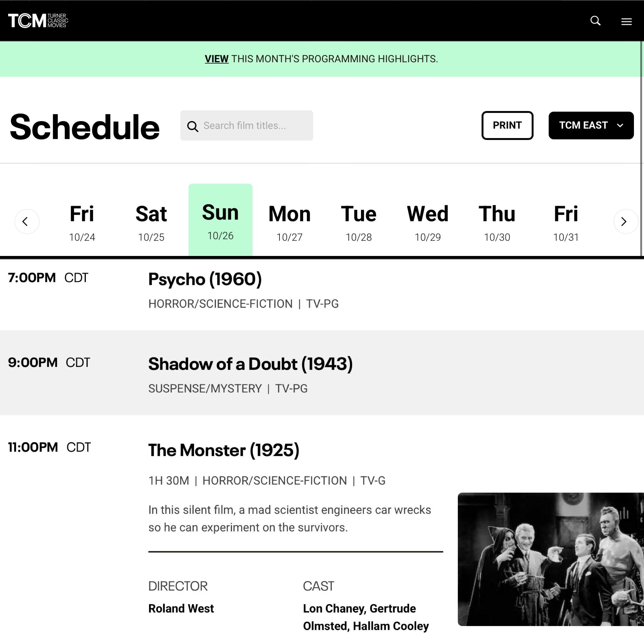
Task: Expand the TCM East feed dropdown
Action: 591,125
